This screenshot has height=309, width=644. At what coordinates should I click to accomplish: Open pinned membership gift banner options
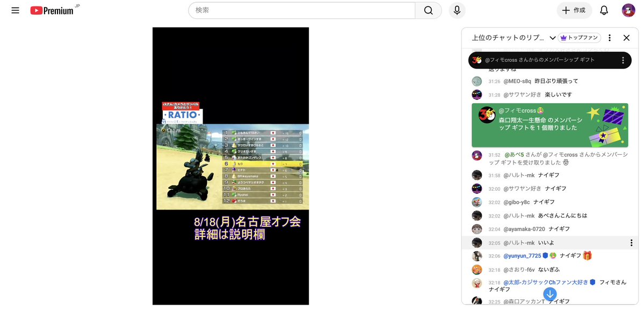click(623, 60)
